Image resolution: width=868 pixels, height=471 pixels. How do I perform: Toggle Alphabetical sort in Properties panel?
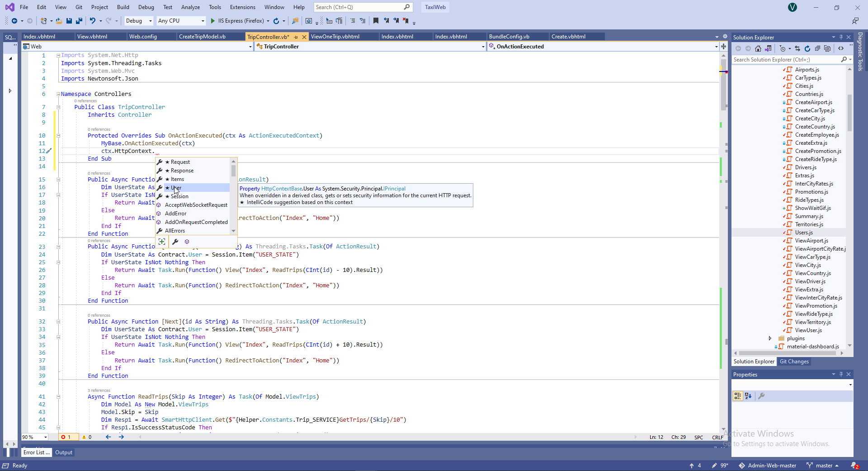pos(748,396)
